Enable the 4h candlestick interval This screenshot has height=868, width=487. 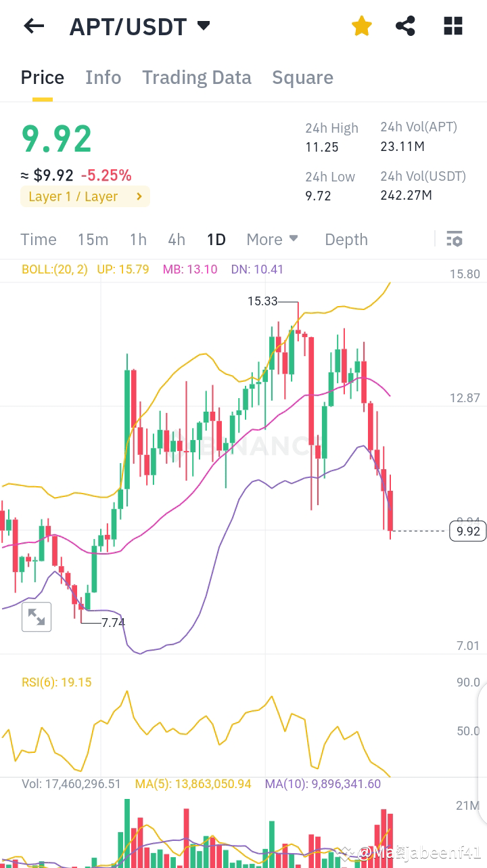pos(177,239)
